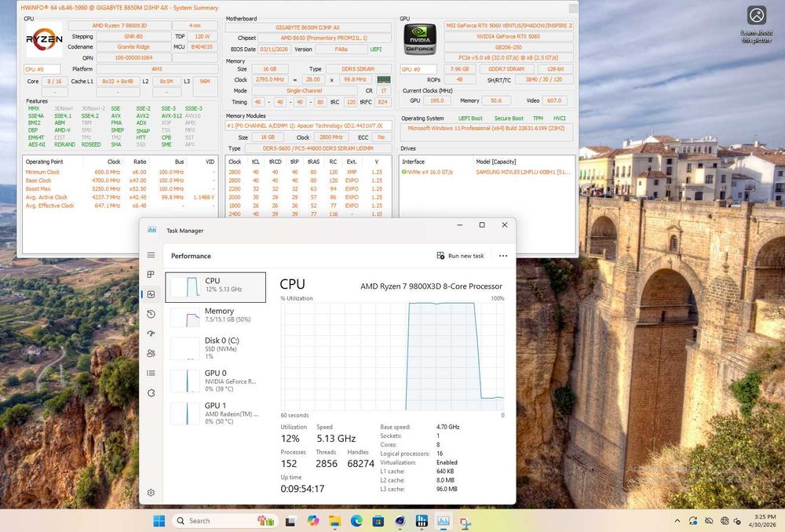Select Memory in performance list
This screenshot has width=785, height=532.
point(215,317)
